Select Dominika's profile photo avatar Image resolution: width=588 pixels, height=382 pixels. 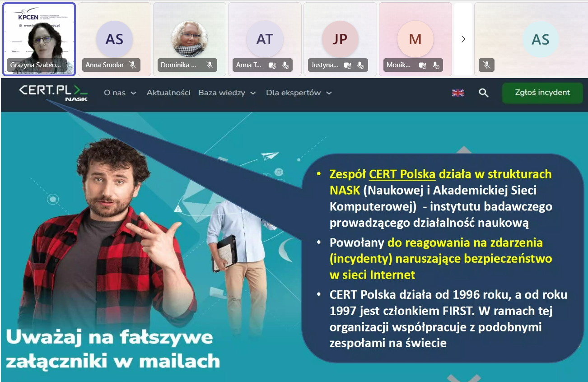[190, 39]
